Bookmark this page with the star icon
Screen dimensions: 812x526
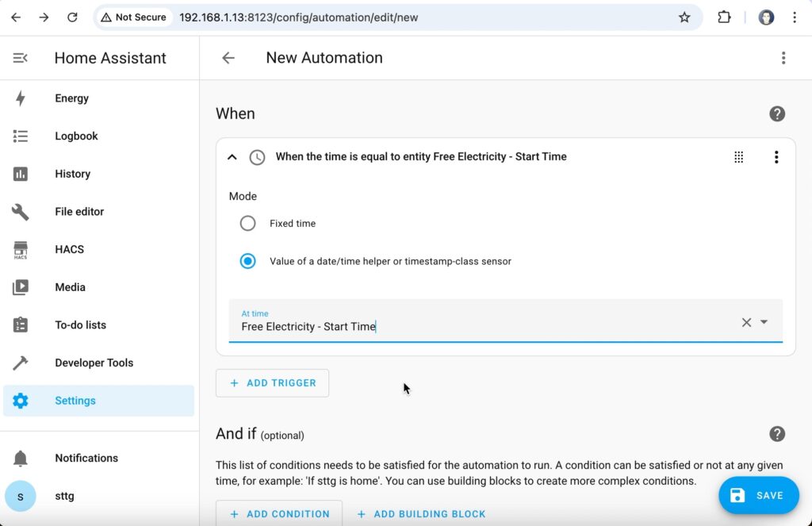pos(684,17)
